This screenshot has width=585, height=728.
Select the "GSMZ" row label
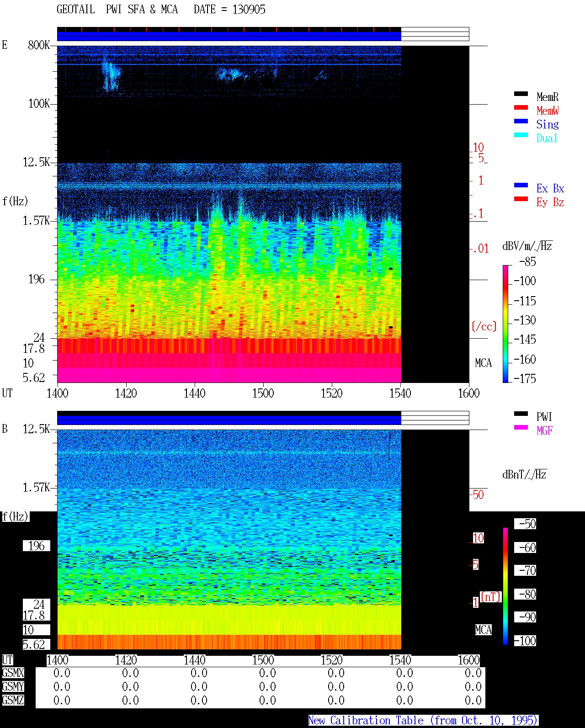13,700
